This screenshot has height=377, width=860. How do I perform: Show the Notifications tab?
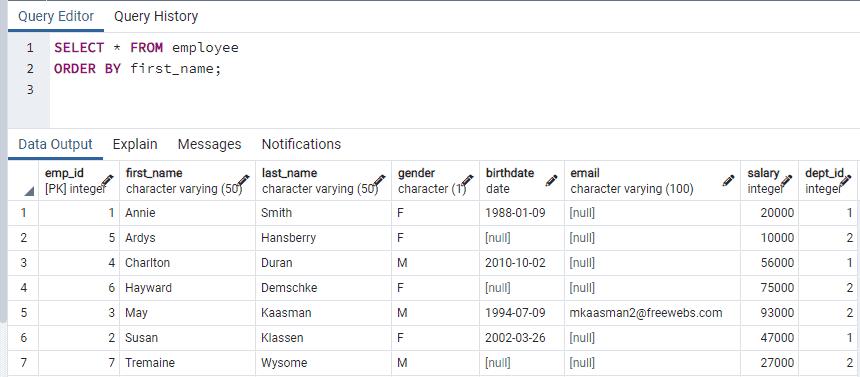coord(301,144)
